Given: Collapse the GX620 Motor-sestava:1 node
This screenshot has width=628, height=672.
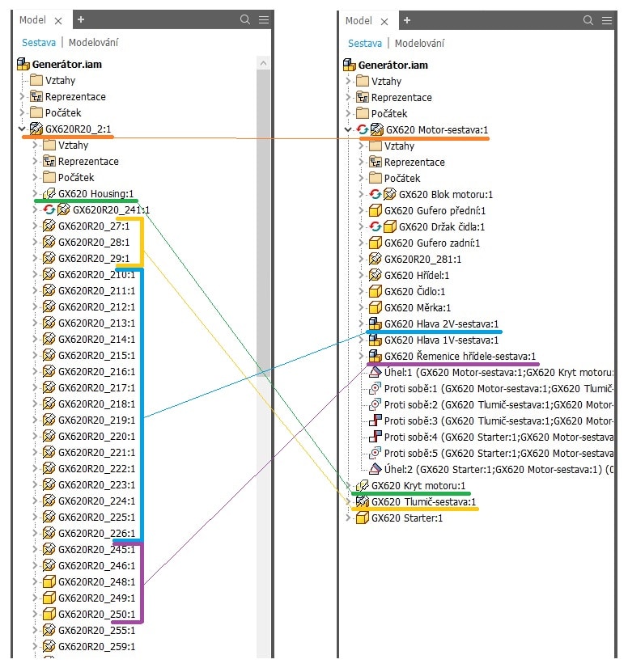Looking at the screenshot, I should [348, 129].
